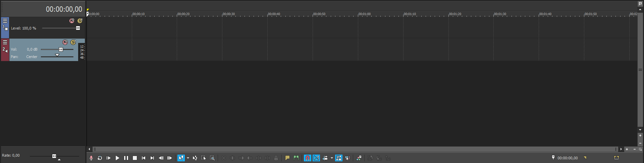
Task: Solo video track 1
Action: [x=80, y=21]
